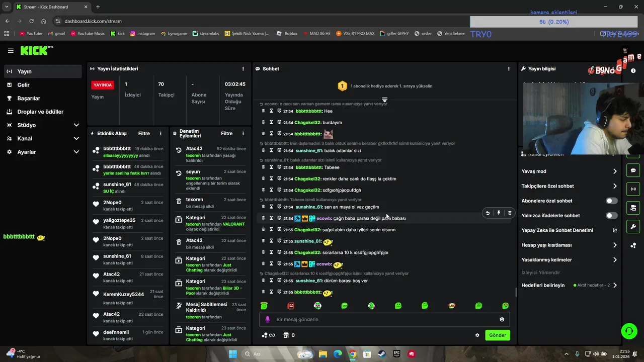
Task: Delete Chagokel32's burdayım message with trash icon
Action: pyautogui.click(x=263, y=122)
